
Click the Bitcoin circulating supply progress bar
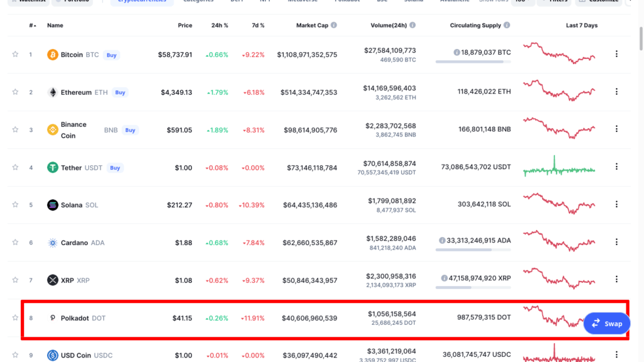pyautogui.click(x=473, y=62)
